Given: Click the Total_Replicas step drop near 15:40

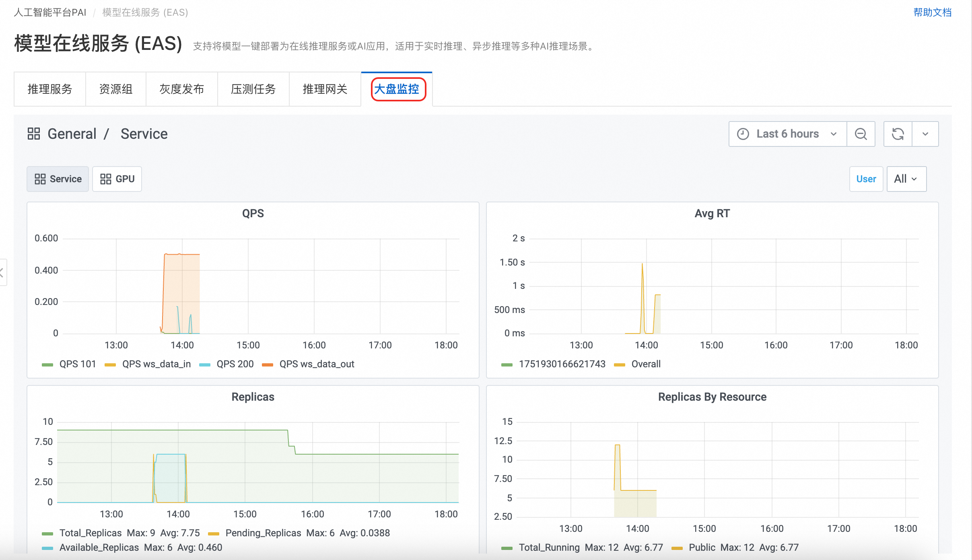Looking at the screenshot, I should 291,442.
